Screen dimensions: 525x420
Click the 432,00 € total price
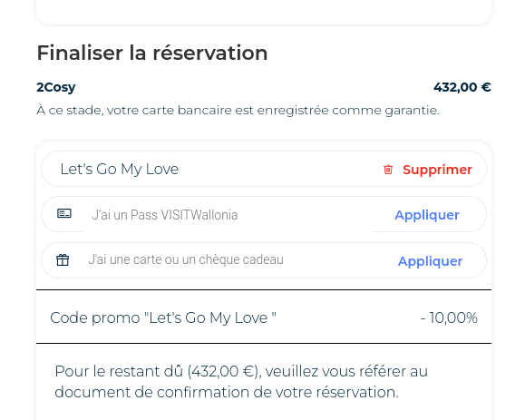click(x=462, y=87)
